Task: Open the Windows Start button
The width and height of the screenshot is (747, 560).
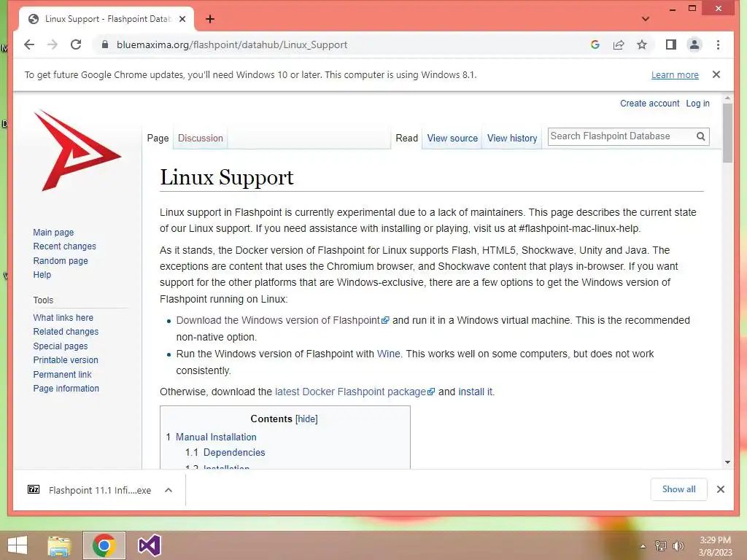Action: click(18, 545)
